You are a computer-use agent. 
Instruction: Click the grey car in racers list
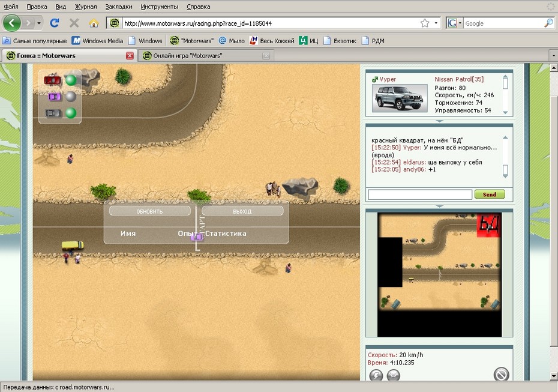click(53, 113)
